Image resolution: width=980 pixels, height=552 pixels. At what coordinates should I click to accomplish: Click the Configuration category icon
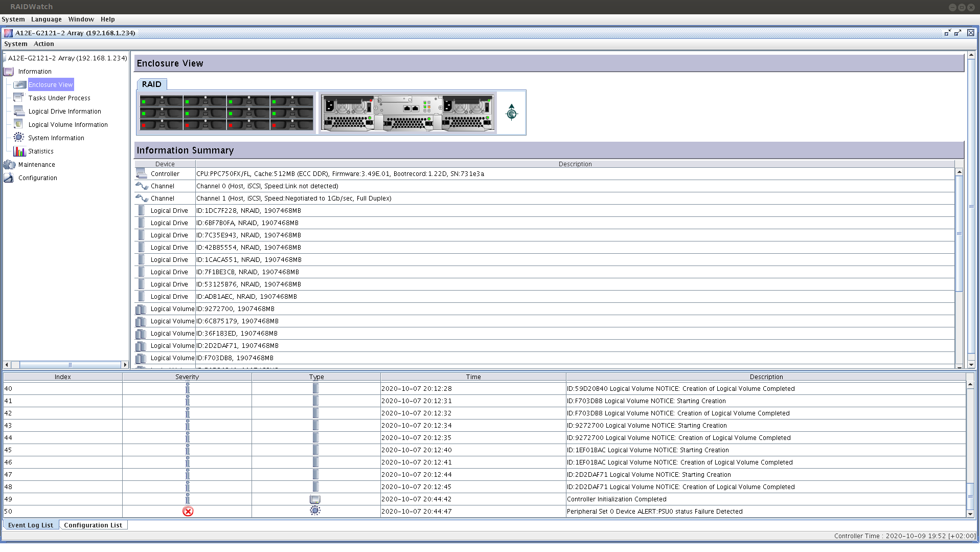click(9, 178)
